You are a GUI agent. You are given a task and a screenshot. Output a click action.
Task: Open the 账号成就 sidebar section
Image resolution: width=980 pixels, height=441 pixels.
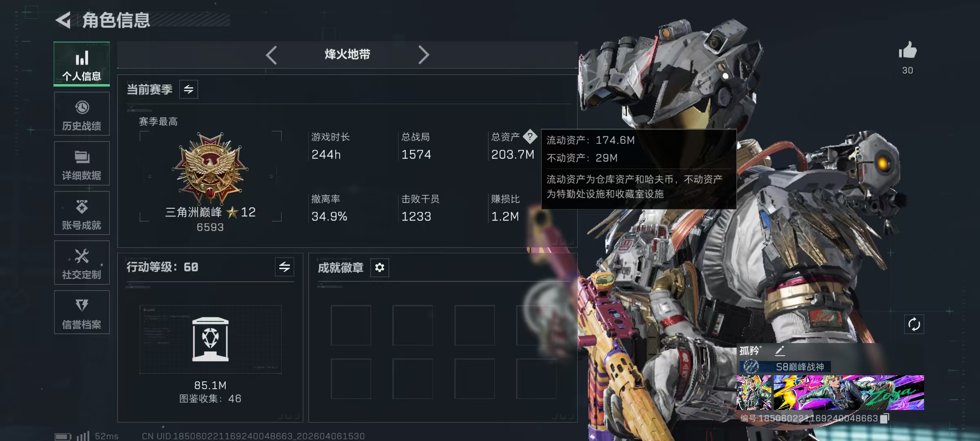point(82,213)
